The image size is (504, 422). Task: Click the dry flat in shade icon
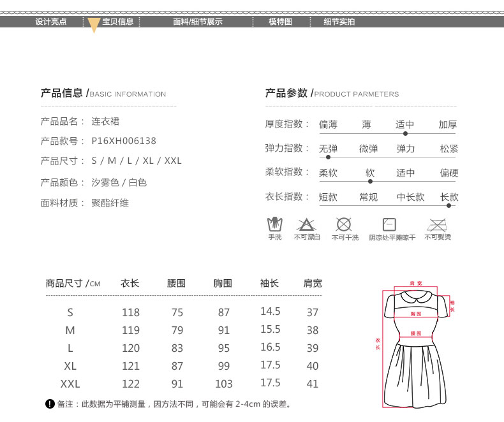coord(389,224)
